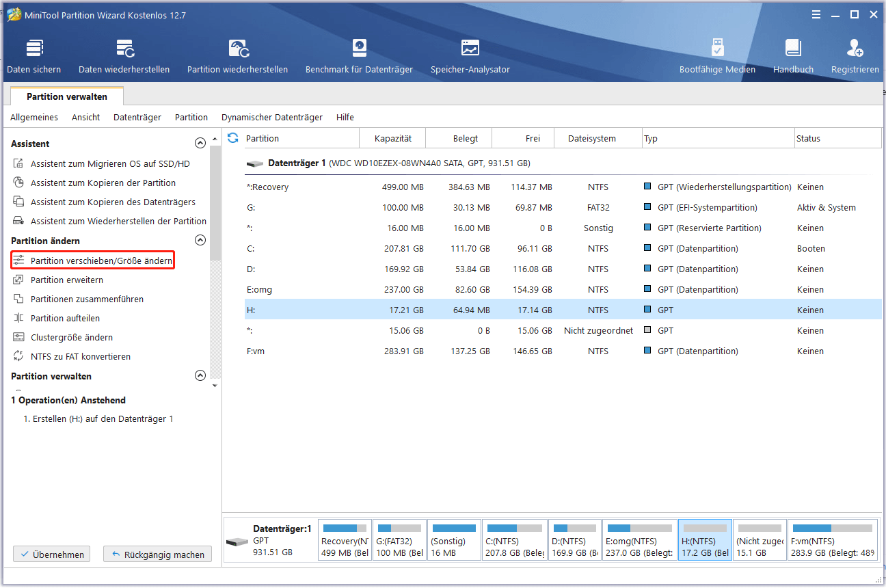Click Rückgängig machen button
The height and width of the screenshot is (588, 886).
click(x=158, y=554)
